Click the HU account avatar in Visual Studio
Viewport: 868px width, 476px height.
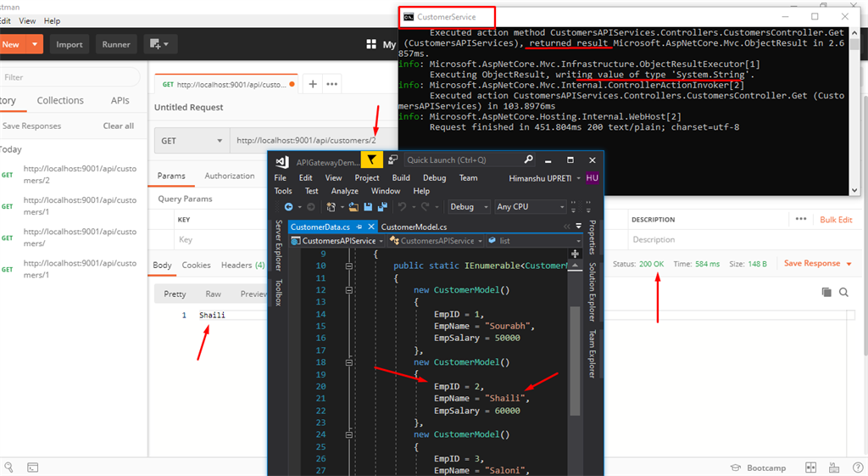(x=593, y=178)
